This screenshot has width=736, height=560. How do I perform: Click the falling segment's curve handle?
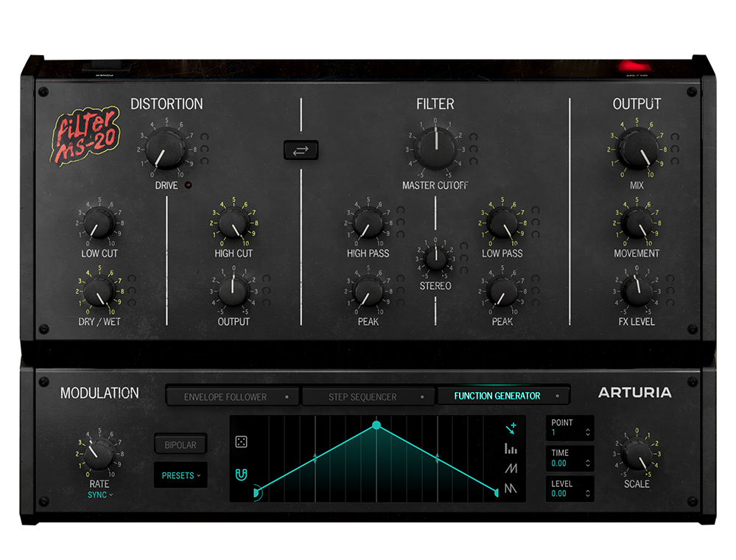click(438, 458)
